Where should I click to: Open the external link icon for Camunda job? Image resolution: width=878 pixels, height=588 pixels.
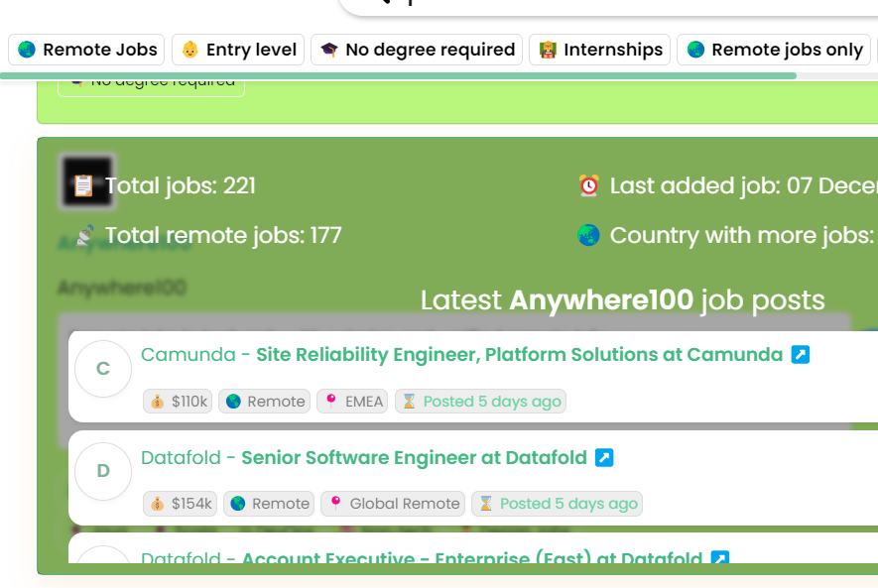click(801, 354)
